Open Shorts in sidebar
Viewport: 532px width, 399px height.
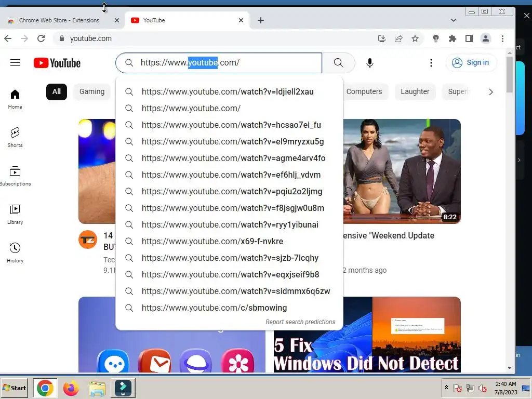point(15,137)
